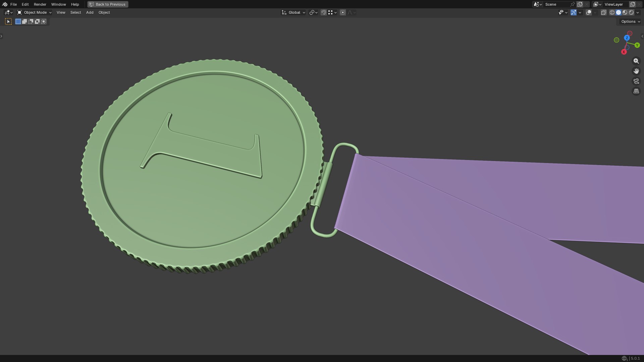Pin the scene to workspace
644x362 pixels.
573,4
